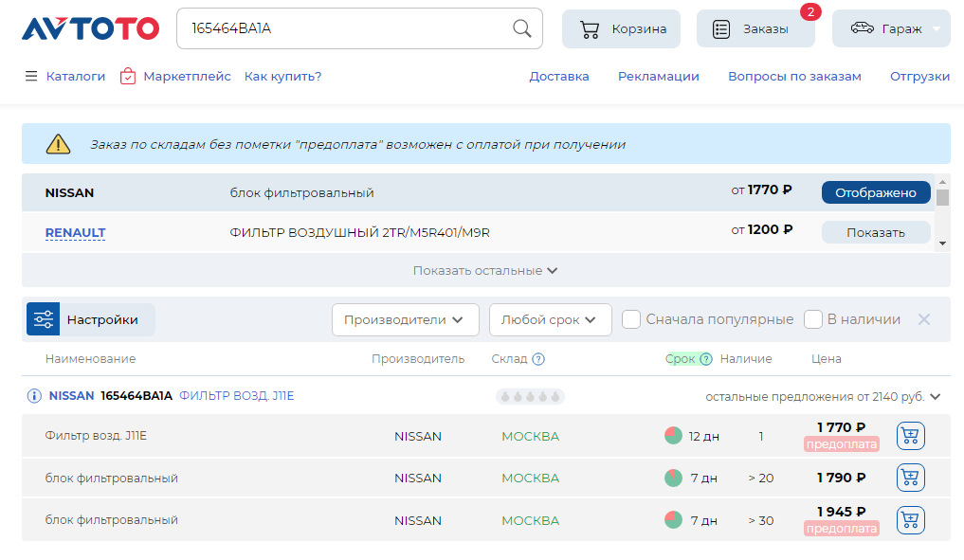
Task: Click brand list scrollbar down arrow
Action: (942, 244)
